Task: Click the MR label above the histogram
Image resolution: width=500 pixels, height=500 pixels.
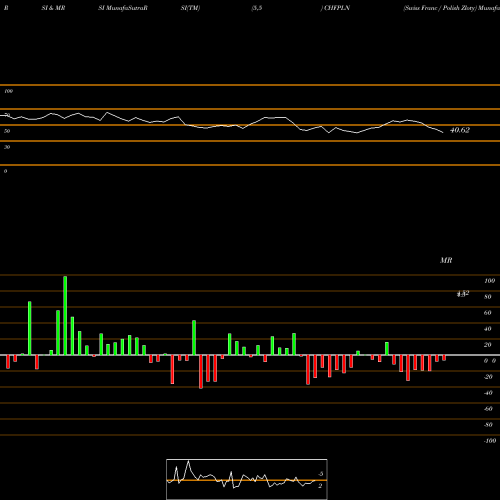Action: 446,260
